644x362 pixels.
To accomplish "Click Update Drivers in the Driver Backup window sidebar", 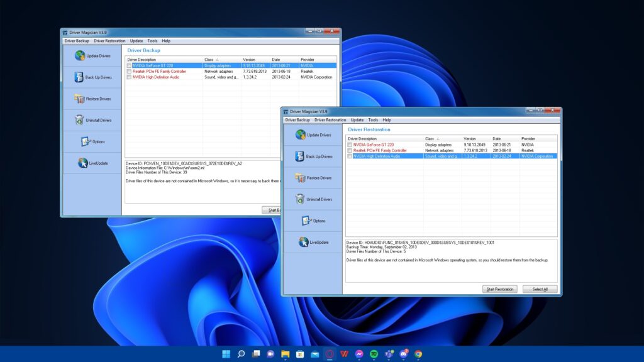I will (x=92, y=55).
